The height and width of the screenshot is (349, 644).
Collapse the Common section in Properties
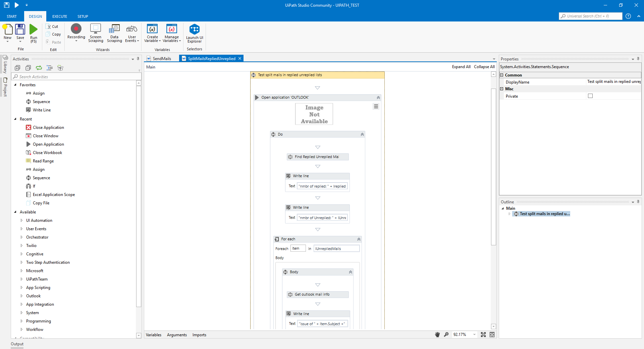502,75
